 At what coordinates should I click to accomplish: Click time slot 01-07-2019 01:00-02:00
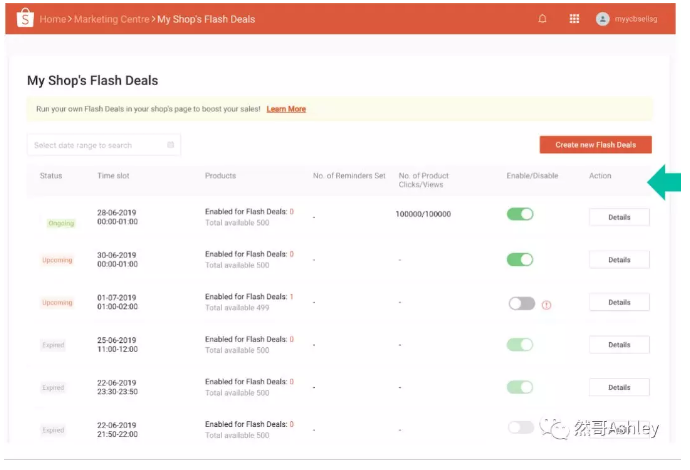[117, 302]
